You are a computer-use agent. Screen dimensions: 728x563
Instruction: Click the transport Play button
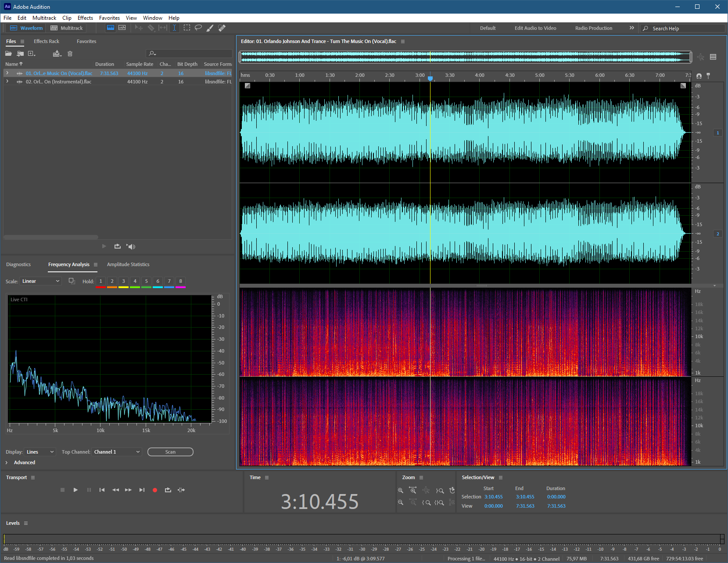pyautogui.click(x=75, y=490)
